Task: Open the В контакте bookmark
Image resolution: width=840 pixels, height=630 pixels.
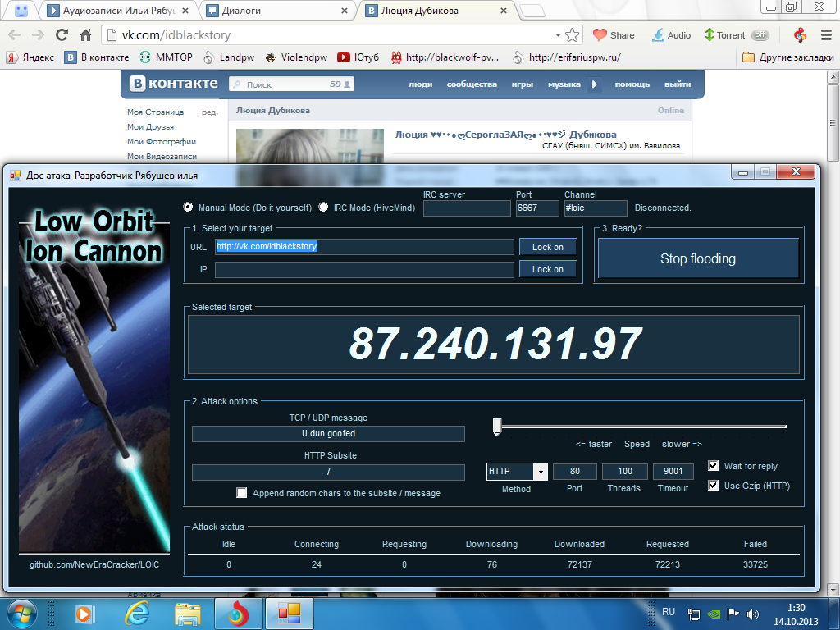Action: (x=97, y=57)
